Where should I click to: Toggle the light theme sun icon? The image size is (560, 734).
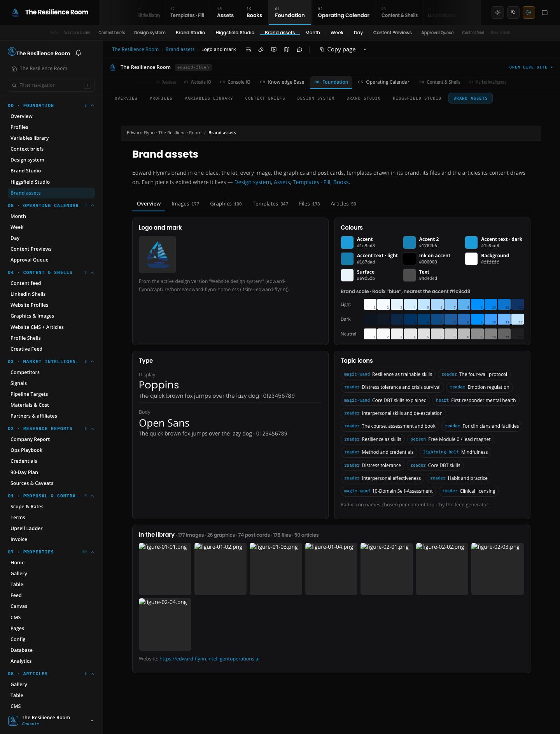coord(498,12)
